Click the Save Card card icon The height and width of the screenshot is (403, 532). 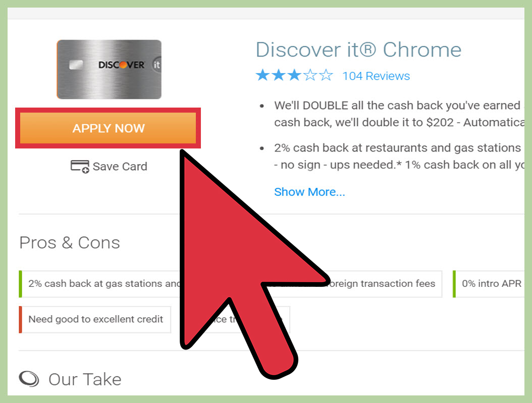[x=80, y=166]
